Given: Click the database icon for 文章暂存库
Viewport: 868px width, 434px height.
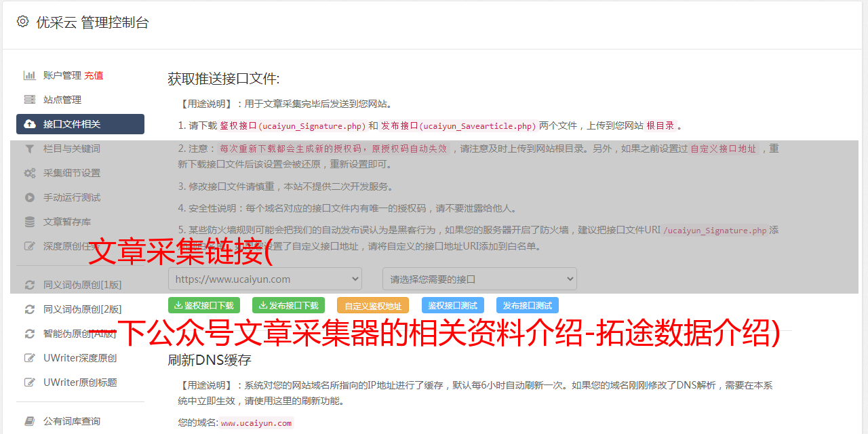Looking at the screenshot, I should [x=30, y=222].
